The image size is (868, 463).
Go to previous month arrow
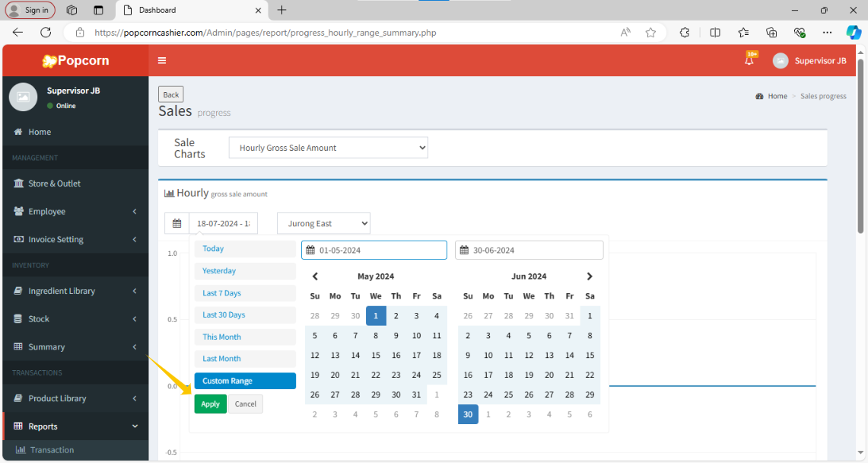315,276
